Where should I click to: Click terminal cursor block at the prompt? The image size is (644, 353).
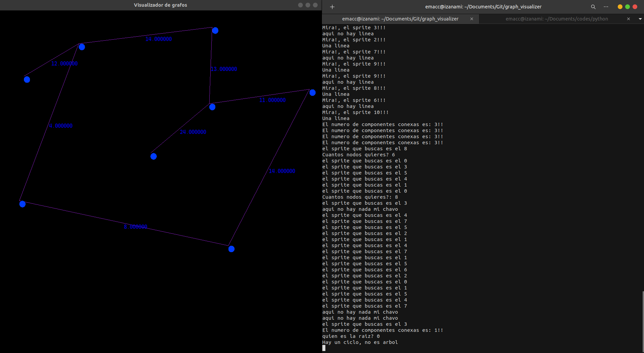[324, 348]
